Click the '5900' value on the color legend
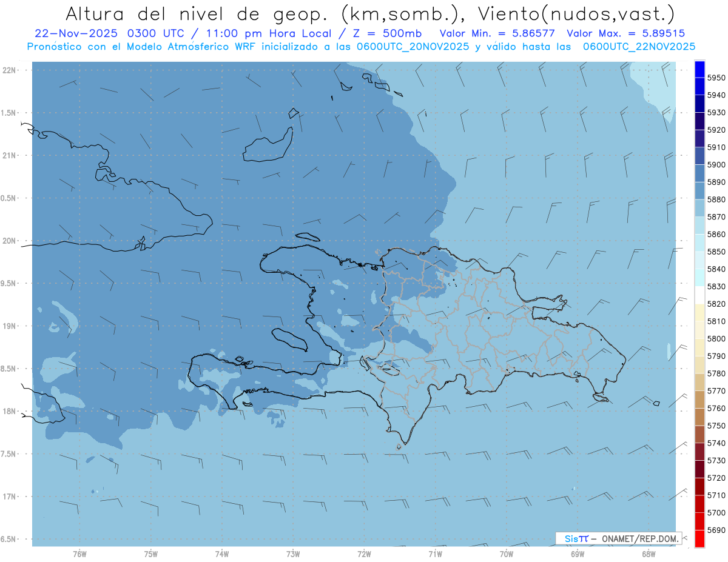Image resolution: width=728 pixels, height=562 pixels. [x=715, y=164]
